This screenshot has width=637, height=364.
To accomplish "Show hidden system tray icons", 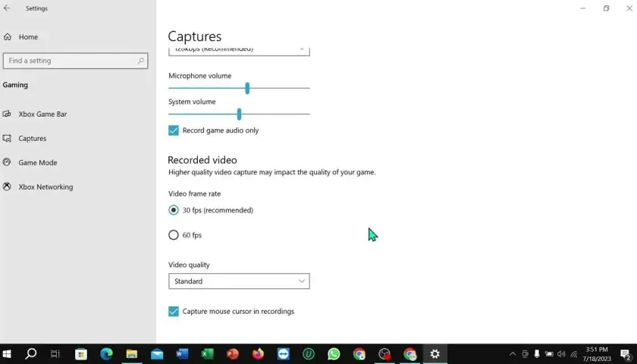I will point(513,354).
